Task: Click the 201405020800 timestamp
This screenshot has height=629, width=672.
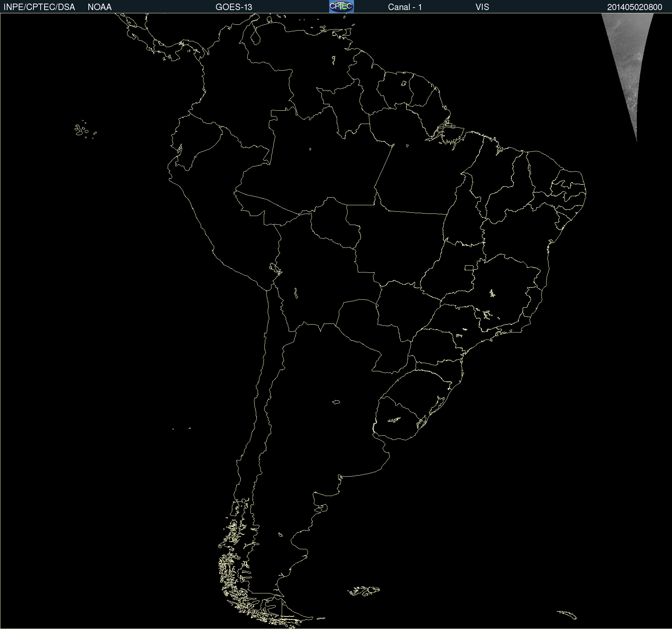Action: (635, 7)
